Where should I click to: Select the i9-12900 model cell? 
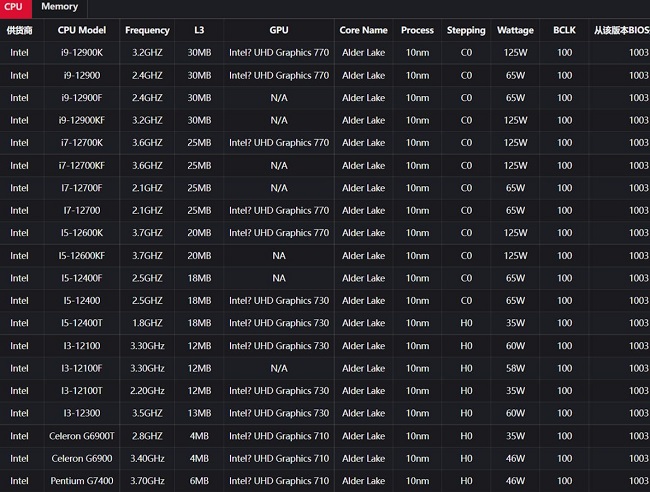(x=82, y=75)
